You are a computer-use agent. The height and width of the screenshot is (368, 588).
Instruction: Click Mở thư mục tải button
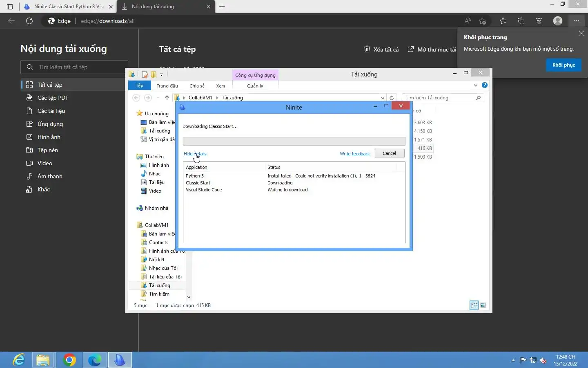(x=432, y=49)
